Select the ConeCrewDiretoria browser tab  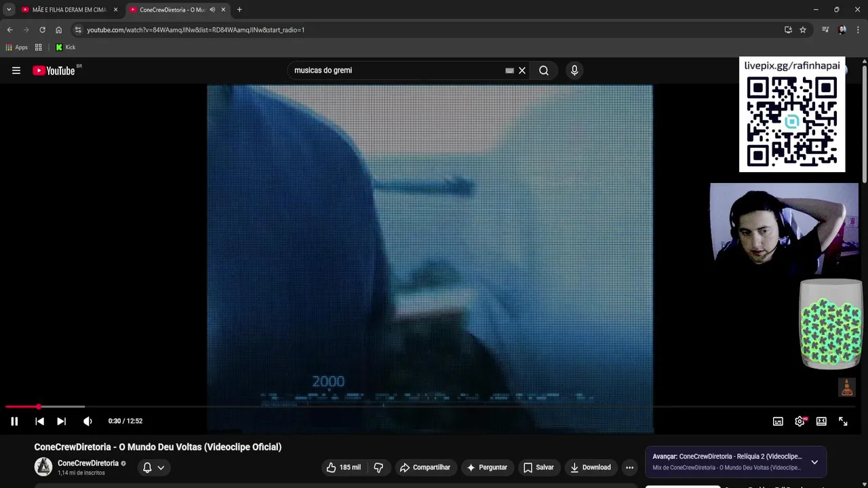(172, 9)
